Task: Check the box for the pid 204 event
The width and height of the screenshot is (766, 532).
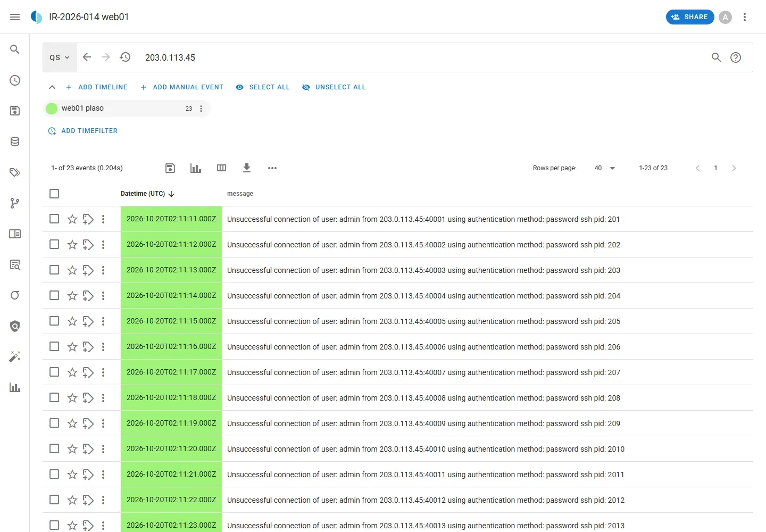Action: click(54, 295)
